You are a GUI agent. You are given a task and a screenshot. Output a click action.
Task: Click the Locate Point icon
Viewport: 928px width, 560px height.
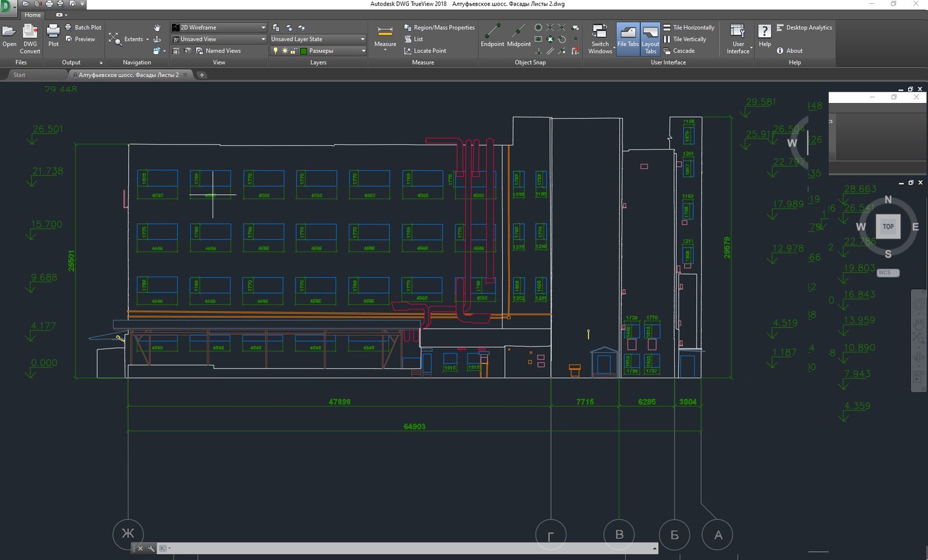pos(408,51)
